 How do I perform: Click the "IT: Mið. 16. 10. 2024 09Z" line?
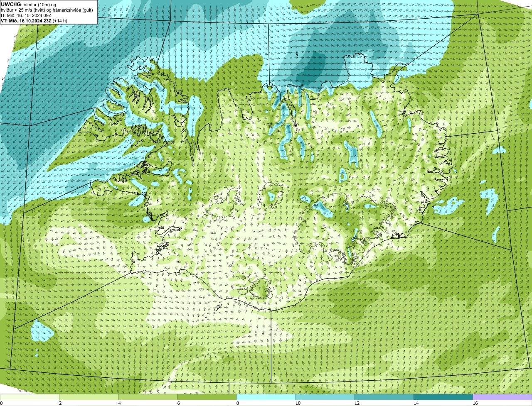(x=26, y=15)
